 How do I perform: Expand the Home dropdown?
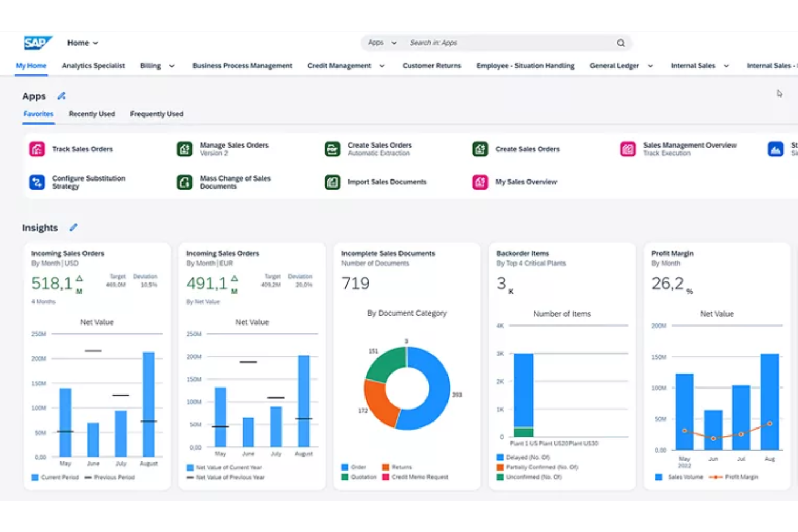point(82,43)
